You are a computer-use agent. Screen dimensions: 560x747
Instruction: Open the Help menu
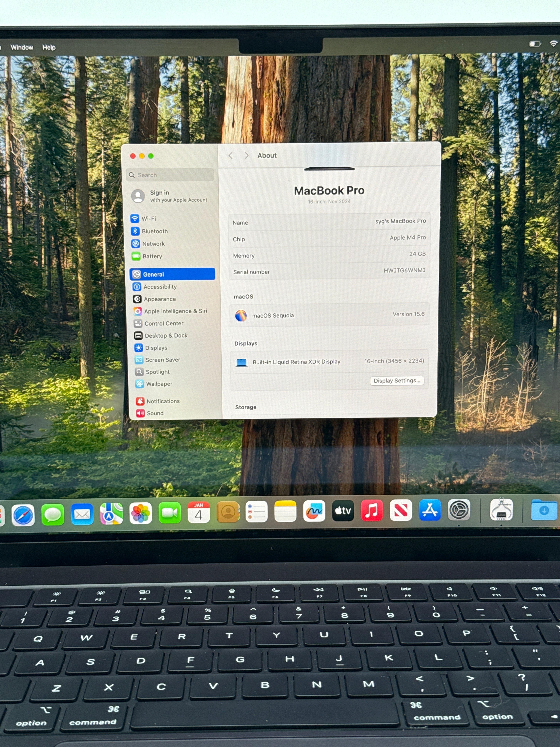[x=49, y=48]
